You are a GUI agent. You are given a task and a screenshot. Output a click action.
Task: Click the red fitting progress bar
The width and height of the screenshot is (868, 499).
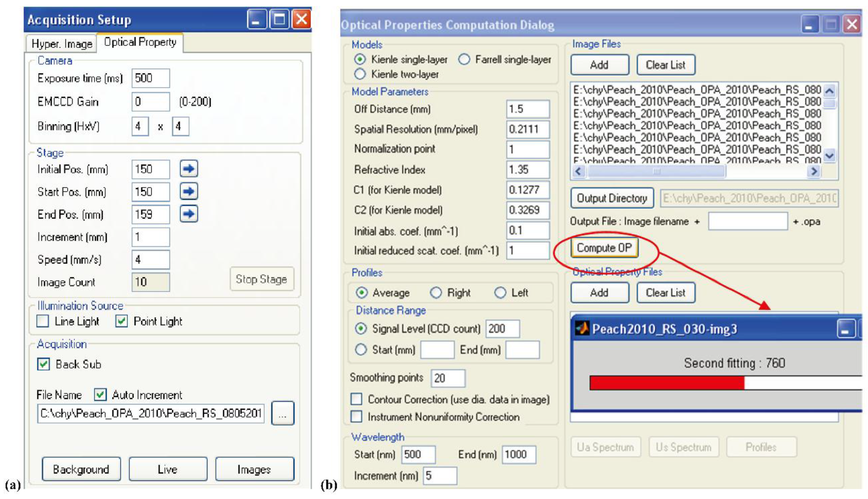coord(666,383)
